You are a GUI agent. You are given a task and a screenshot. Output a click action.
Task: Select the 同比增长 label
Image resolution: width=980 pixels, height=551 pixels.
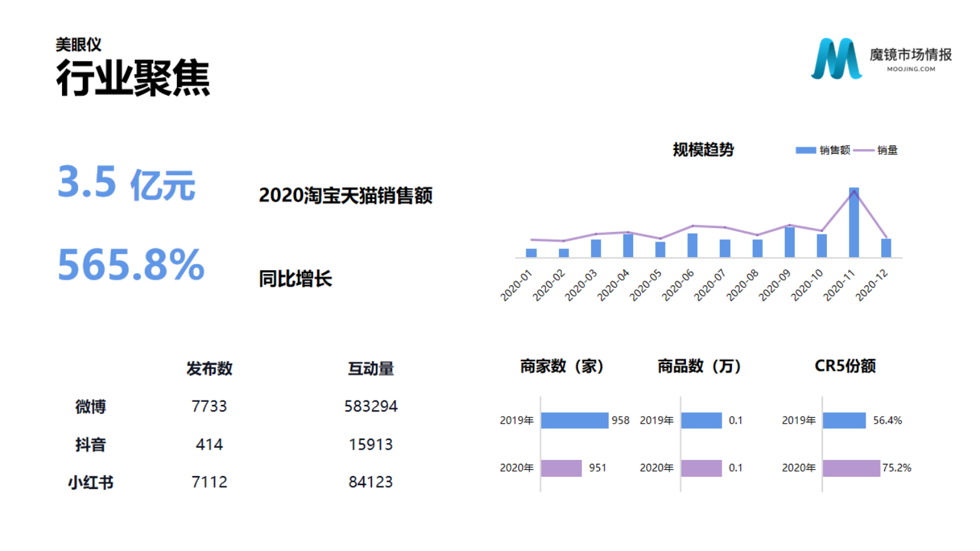pos(295,278)
